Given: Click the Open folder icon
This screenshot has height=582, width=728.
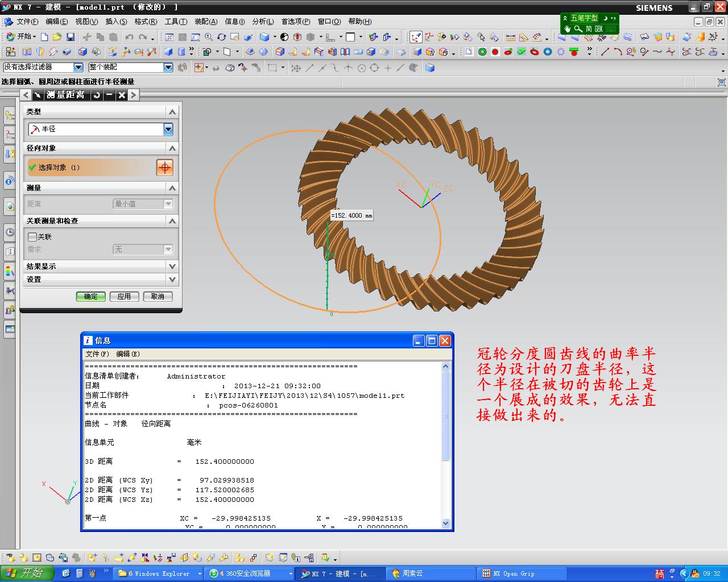Looking at the screenshot, I should [57, 37].
